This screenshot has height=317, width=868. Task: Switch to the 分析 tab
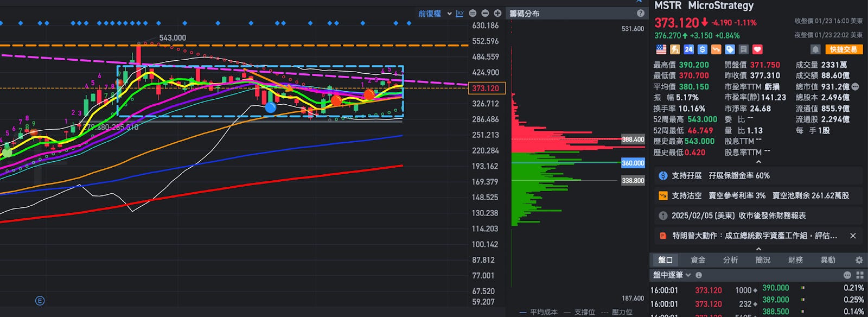[731, 260]
